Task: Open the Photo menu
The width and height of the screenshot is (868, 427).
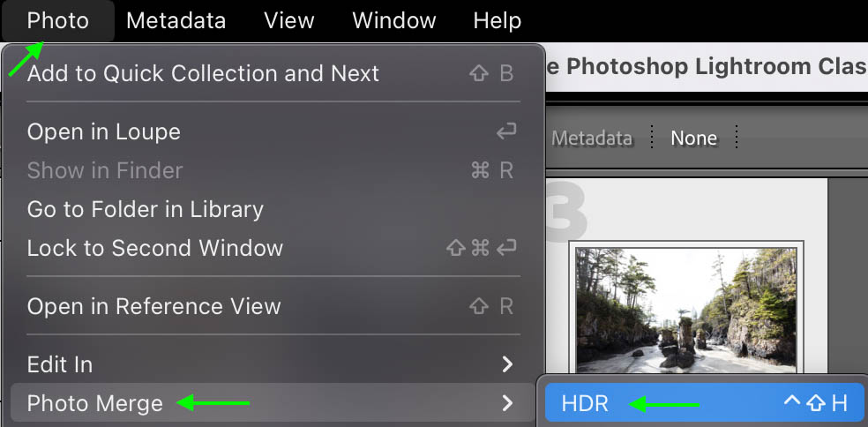Action: (57, 21)
